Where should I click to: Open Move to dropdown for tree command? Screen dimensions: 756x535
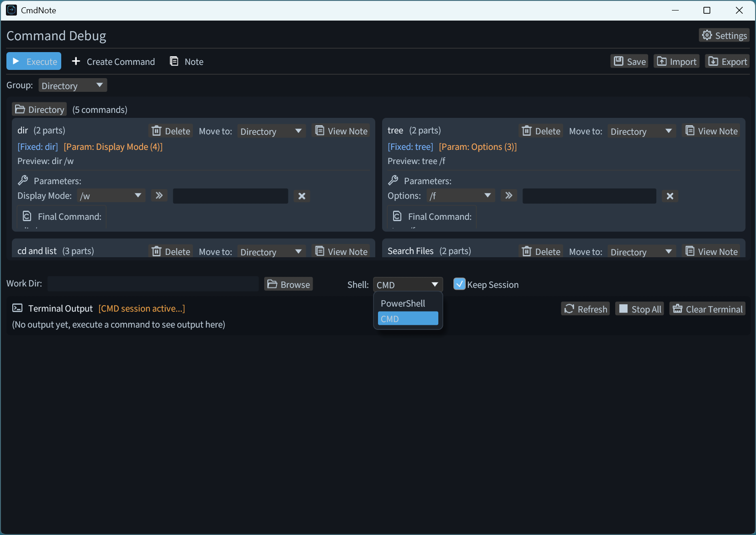(x=641, y=131)
